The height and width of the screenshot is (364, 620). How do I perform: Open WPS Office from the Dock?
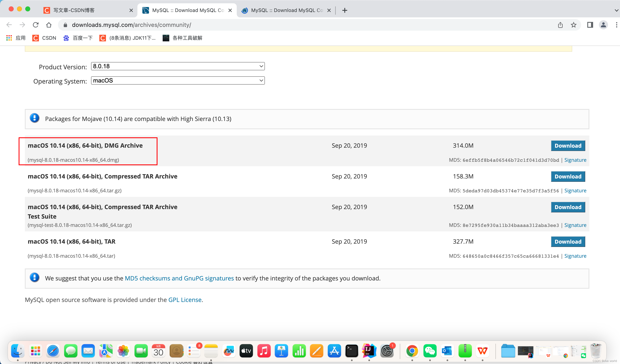coord(483,351)
